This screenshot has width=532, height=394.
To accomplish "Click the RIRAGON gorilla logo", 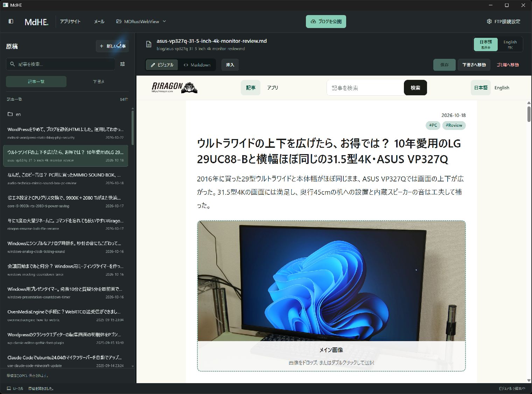I will (175, 88).
